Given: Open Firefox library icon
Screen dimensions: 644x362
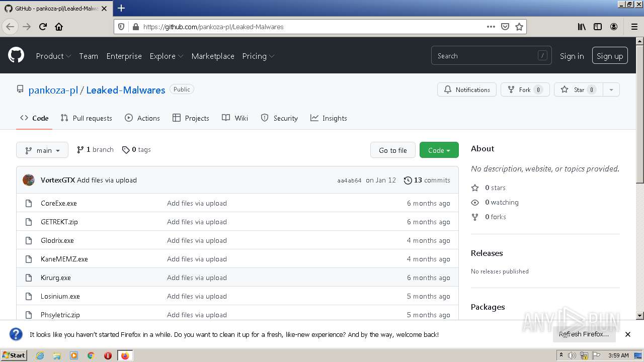Looking at the screenshot, I should point(582,27).
